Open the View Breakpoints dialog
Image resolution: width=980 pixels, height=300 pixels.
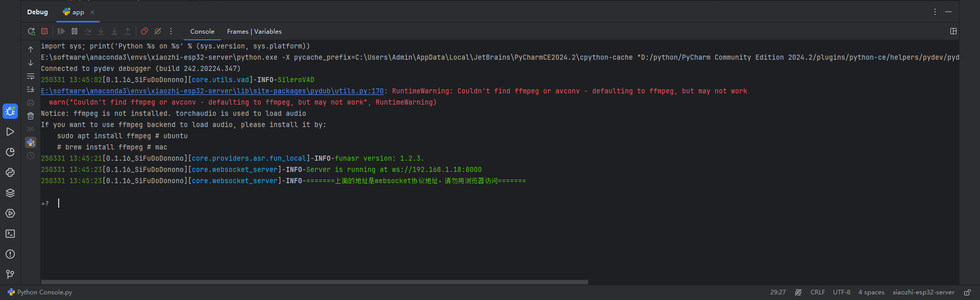click(144, 31)
